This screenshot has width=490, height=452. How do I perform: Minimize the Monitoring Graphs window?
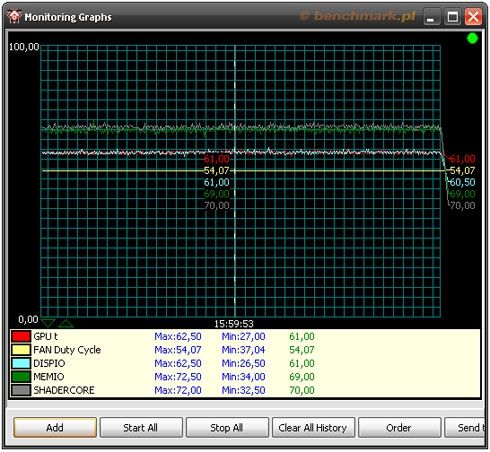coord(431,17)
